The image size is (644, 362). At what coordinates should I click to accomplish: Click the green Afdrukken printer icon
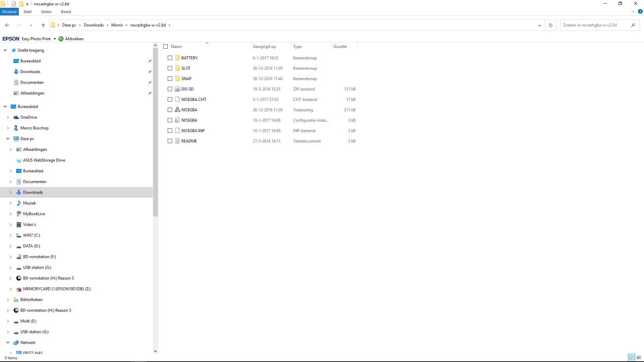(61, 39)
